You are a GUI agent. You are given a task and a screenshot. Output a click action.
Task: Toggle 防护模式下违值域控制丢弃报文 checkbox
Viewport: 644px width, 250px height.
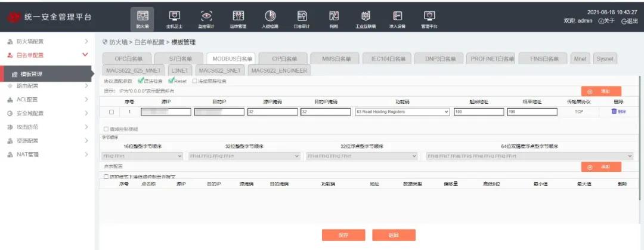coord(107,177)
